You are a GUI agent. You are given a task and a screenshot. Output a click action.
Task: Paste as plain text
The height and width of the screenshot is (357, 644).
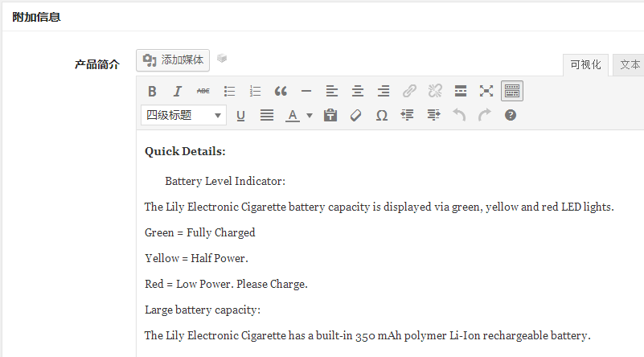coord(330,116)
